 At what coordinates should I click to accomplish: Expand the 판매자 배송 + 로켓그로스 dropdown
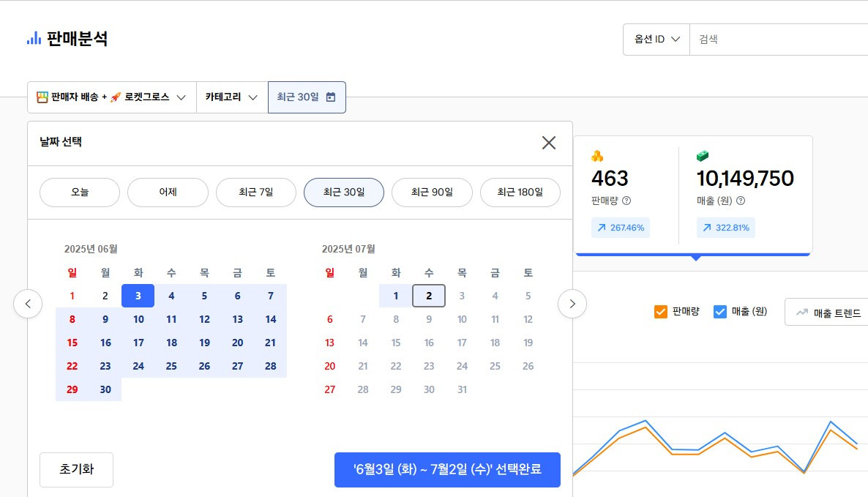coord(112,97)
